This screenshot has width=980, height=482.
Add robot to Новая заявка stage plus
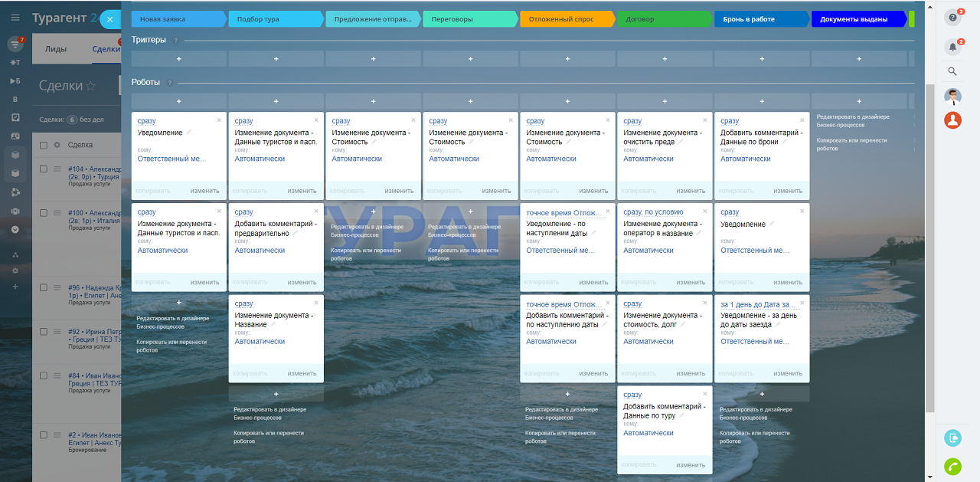tap(179, 101)
